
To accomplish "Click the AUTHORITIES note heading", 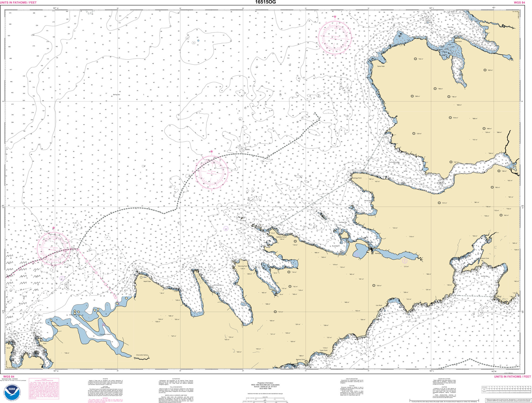I will tap(176, 379).
